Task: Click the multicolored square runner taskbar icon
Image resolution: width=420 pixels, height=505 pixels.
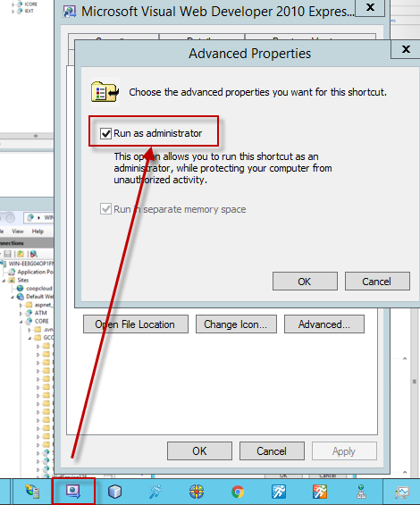Action: pyautogui.click(x=320, y=492)
